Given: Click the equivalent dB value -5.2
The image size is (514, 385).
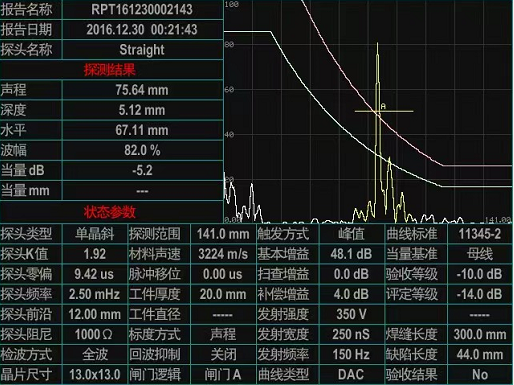Looking at the screenshot, I should (x=142, y=170).
